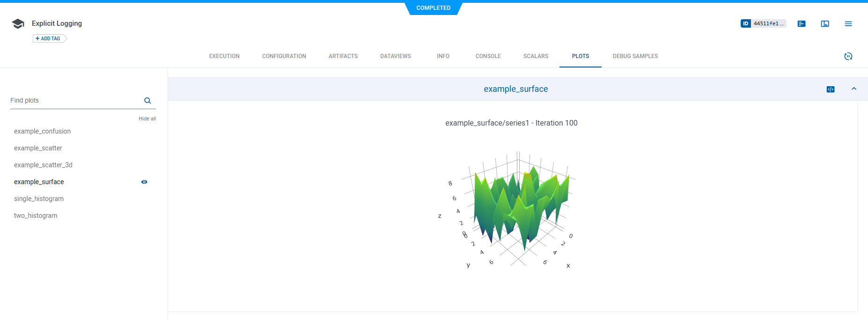Select example_confusion in the plot list
The height and width of the screenshot is (320, 868).
pos(42,131)
